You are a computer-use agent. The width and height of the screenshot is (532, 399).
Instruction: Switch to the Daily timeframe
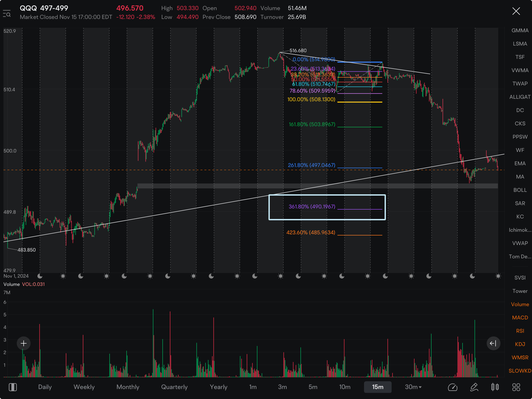click(x=45, y=387)
